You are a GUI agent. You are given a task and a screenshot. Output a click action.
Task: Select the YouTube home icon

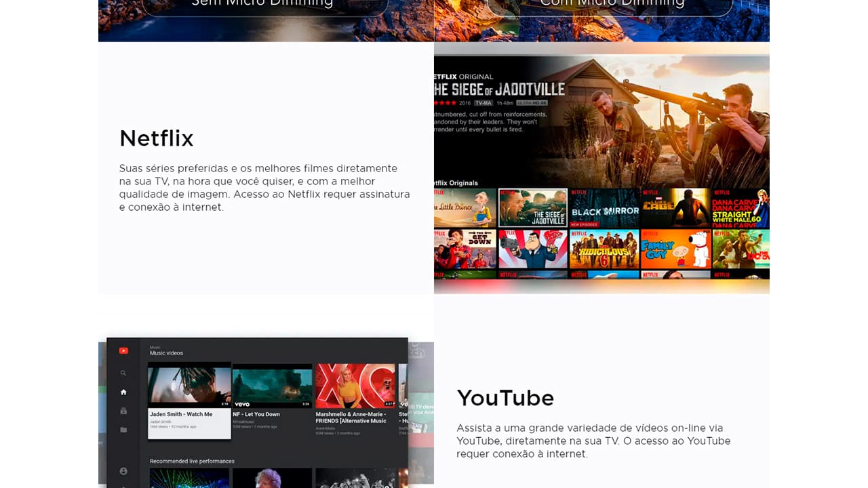pos(123,392)
